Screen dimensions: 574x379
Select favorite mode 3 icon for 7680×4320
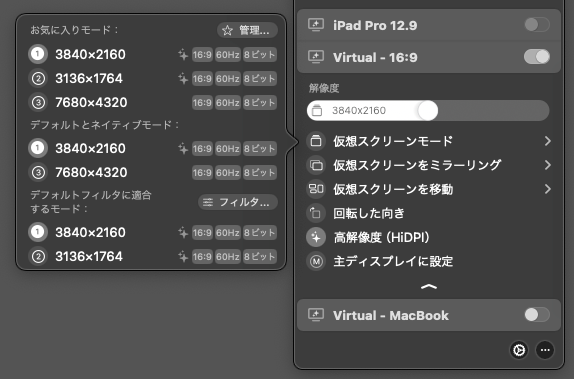coord(38,103)
